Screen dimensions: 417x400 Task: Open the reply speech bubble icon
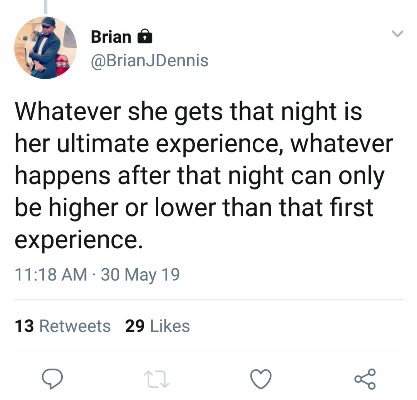click(x=52, y=380)
